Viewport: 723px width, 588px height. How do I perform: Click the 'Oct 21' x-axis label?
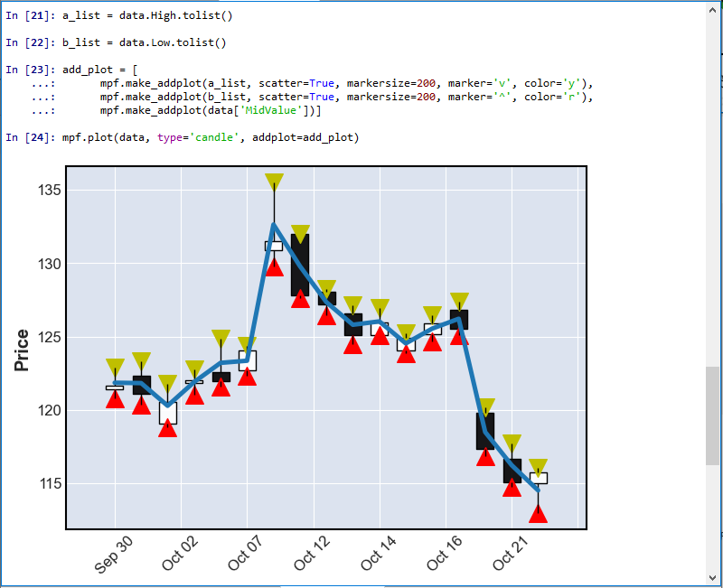511,553
